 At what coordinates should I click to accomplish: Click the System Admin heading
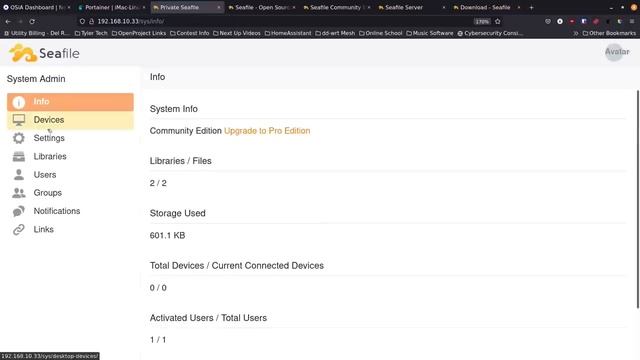click(36, 79)
